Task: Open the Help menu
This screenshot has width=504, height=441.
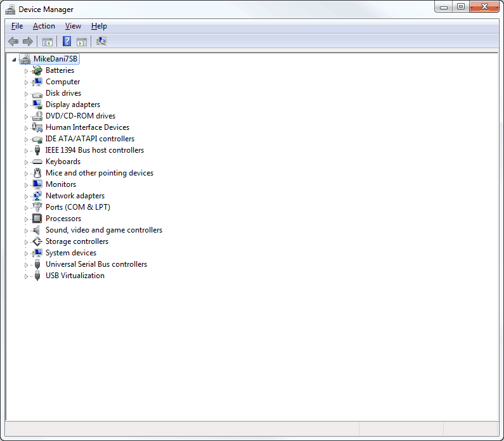Action: tap(99, 26)
